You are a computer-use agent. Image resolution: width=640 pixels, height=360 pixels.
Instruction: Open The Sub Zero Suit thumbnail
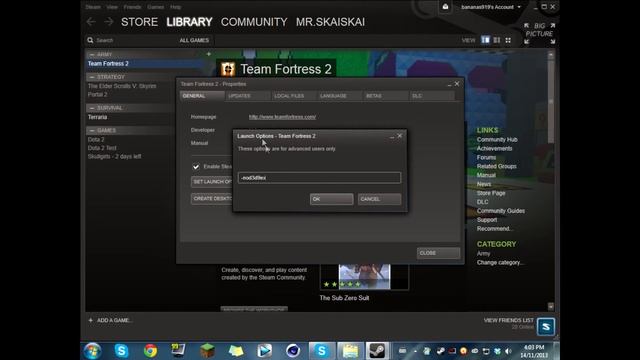pos(364,277)
